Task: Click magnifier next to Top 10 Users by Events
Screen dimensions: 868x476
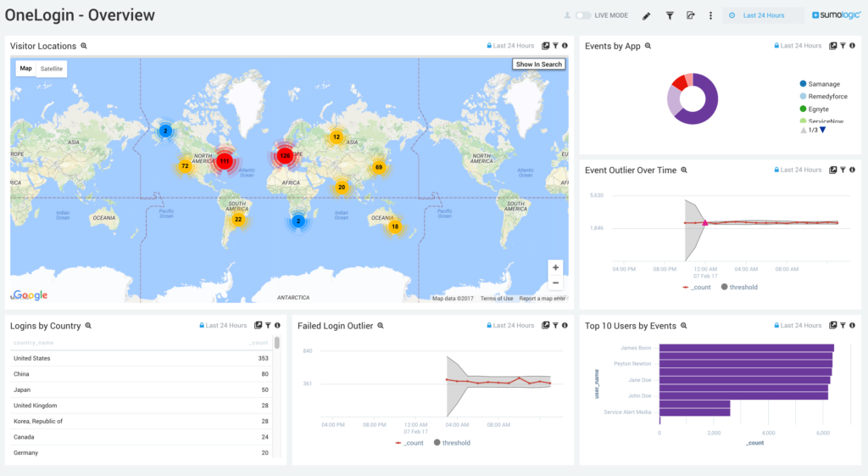Action: pos(684,326)
